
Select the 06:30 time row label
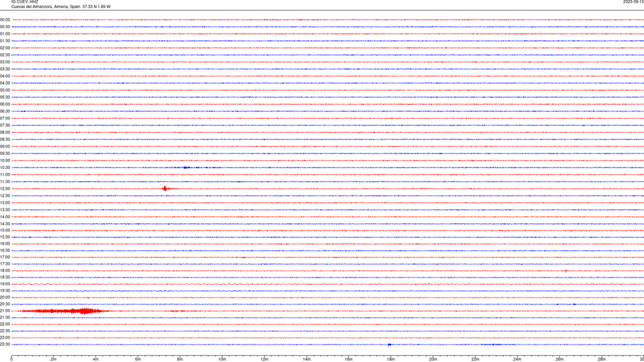[x=5, y=111]
